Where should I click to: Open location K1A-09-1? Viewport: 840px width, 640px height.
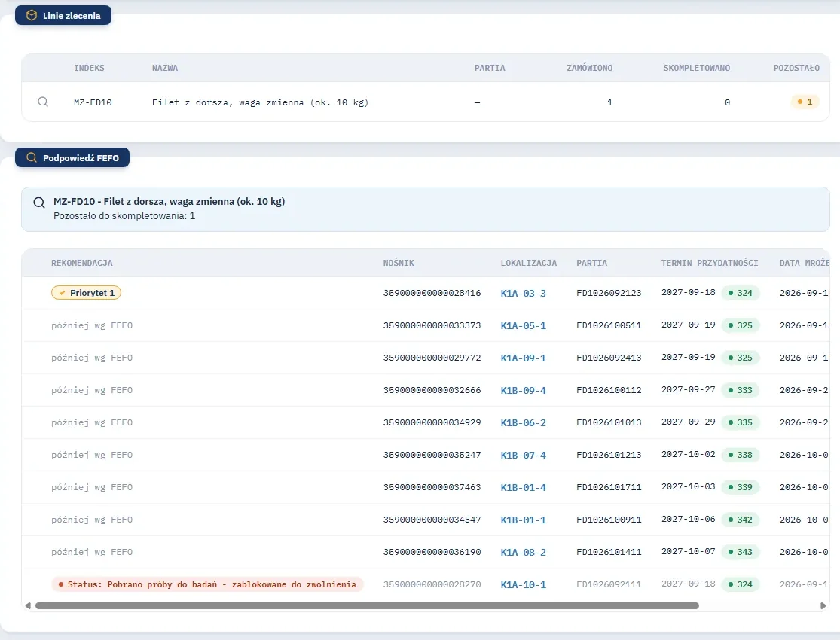(524, 358)
